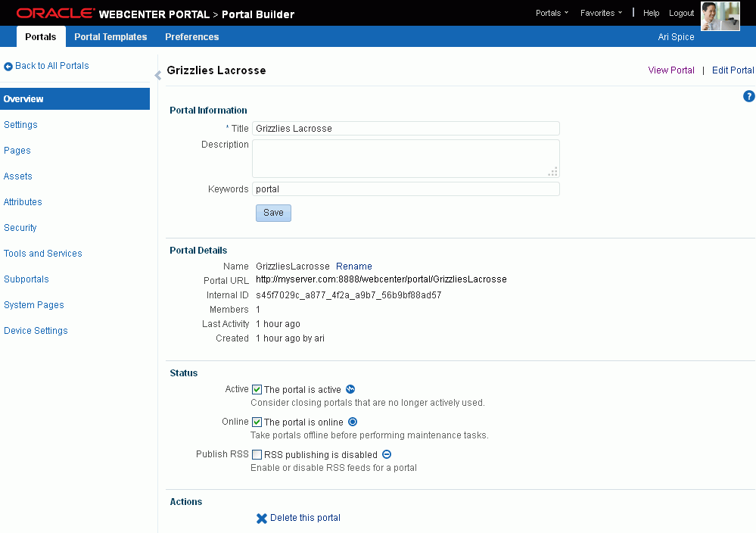Enable the Publish RSS checkbox
This screenshot has height=533, width=756.
tap(257, 455)
